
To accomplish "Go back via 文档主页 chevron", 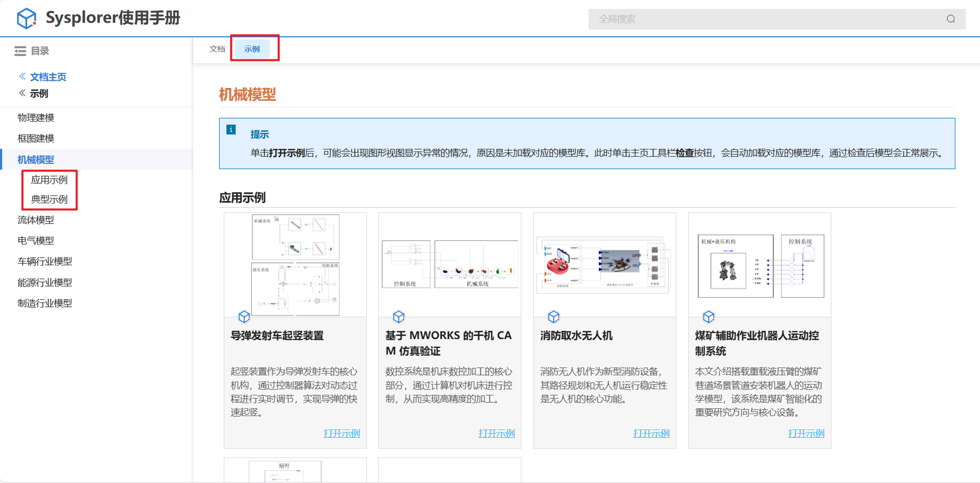I will [22, 76].
